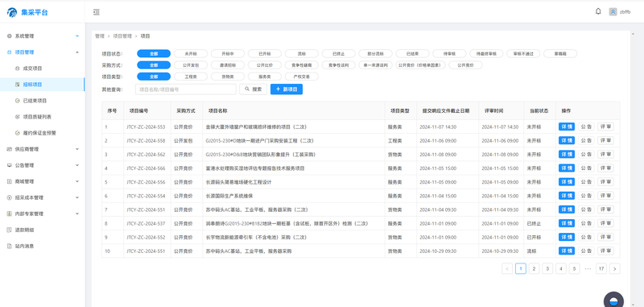Filter project status by 草稿箱
The width and height of the screenshot is (644, 307).
click(x=560, y=53)
